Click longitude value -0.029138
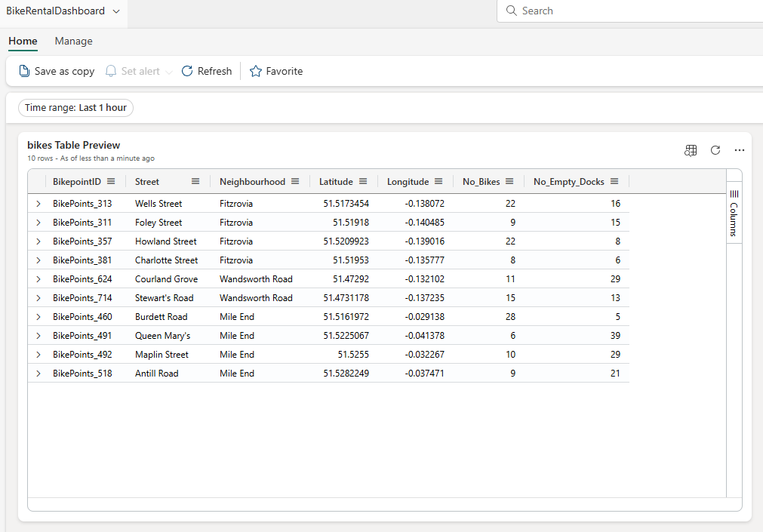Viewport: 763px width, 532px height. click(424, 317)
